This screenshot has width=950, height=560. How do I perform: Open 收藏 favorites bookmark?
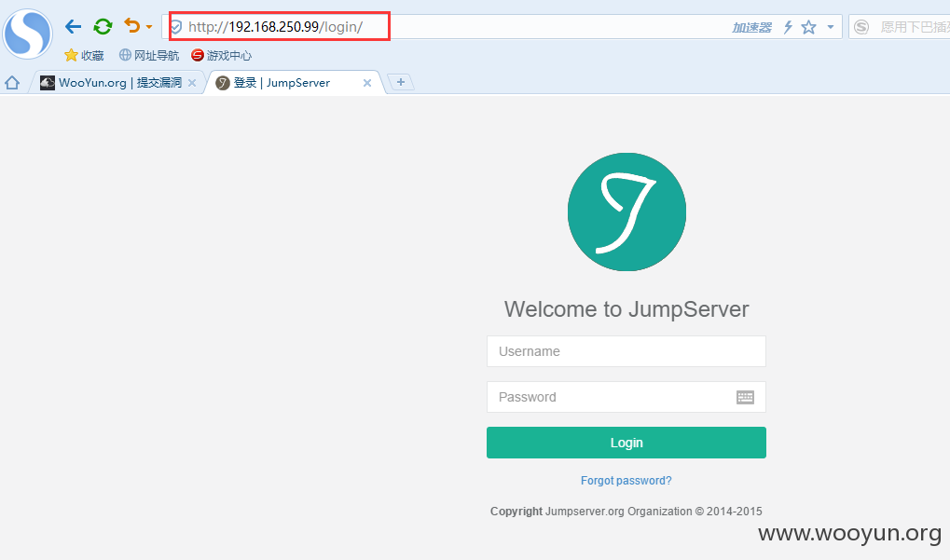84,56
